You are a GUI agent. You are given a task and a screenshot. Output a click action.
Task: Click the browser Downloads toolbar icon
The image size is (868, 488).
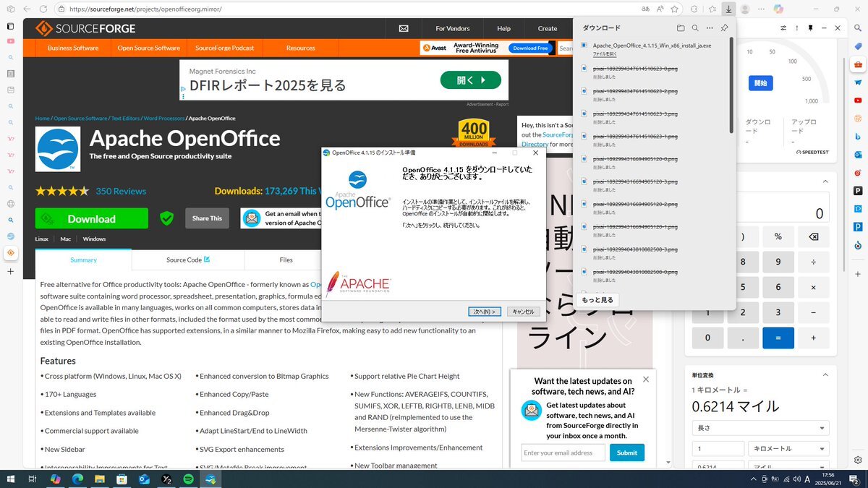click(x=728, y=9)
